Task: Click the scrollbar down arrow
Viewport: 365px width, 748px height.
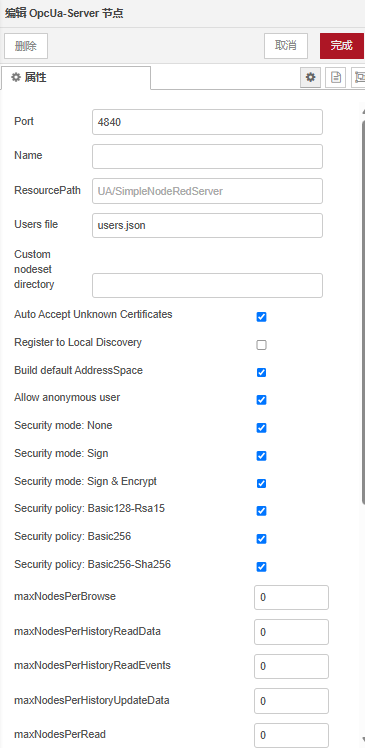Action: [x=363, y=738]
